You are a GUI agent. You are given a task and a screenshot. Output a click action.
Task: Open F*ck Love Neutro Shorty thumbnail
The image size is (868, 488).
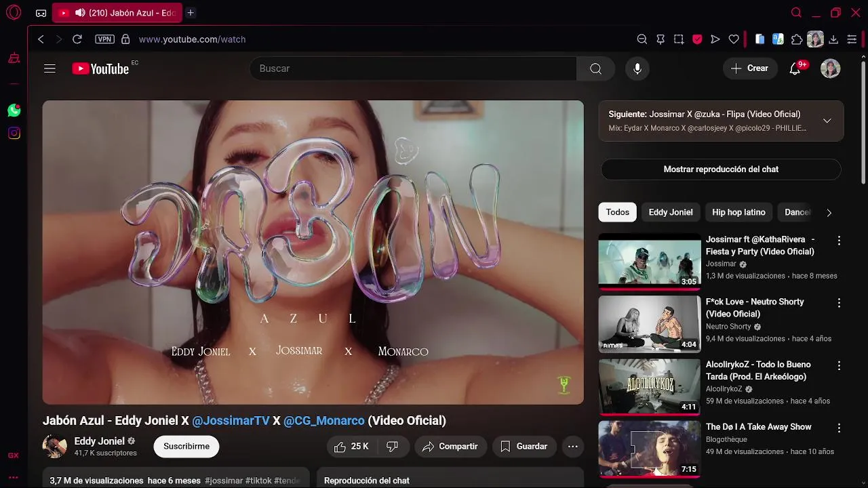click(x=650, y=323)
